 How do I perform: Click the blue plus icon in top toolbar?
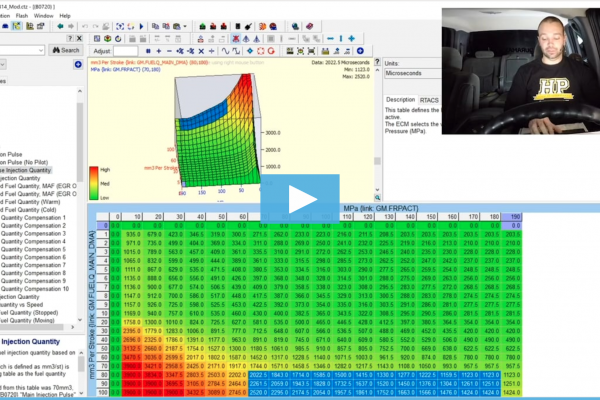pyautogui.click(x=352, y=38)
